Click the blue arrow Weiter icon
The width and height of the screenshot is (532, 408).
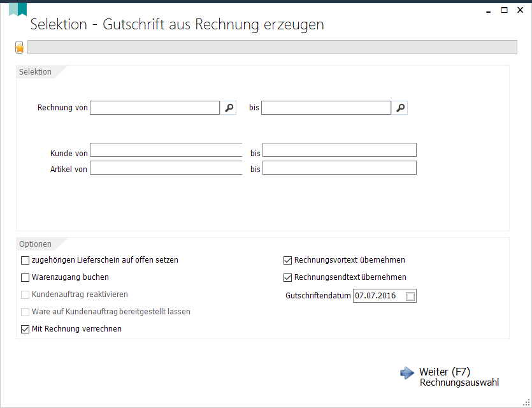(x=406, y=373)
